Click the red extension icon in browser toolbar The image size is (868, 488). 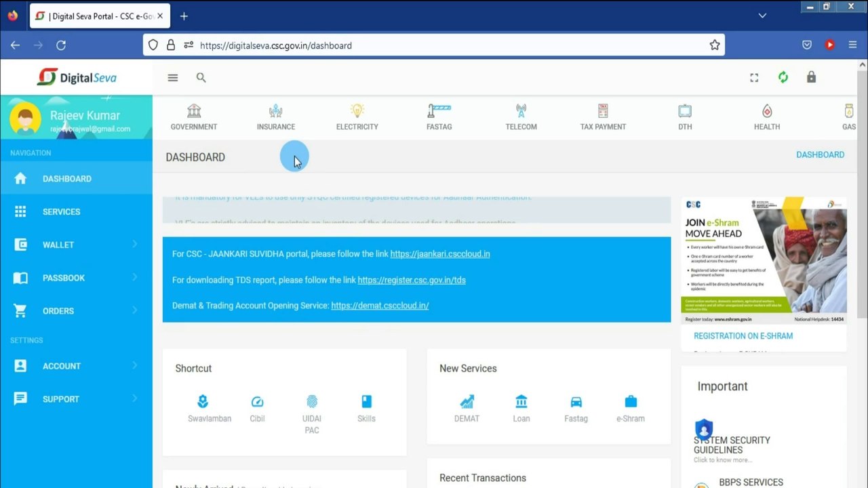tap(830, 45)
